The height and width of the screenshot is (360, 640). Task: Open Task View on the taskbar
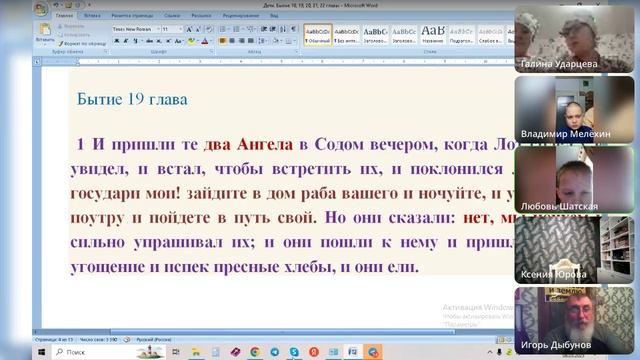pyautogui.click(x=176, y=352)
